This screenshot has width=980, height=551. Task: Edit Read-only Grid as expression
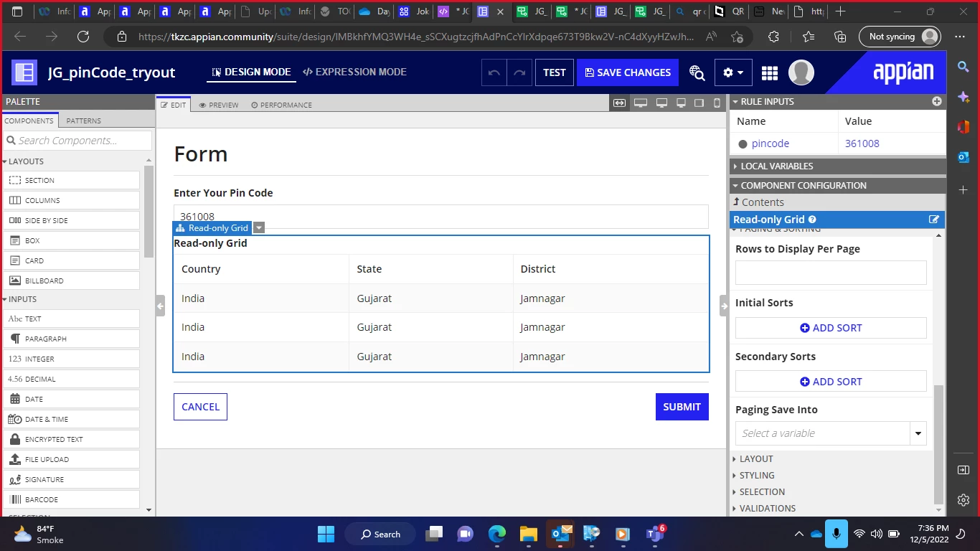pyautogui.click(x=934, y=220)
